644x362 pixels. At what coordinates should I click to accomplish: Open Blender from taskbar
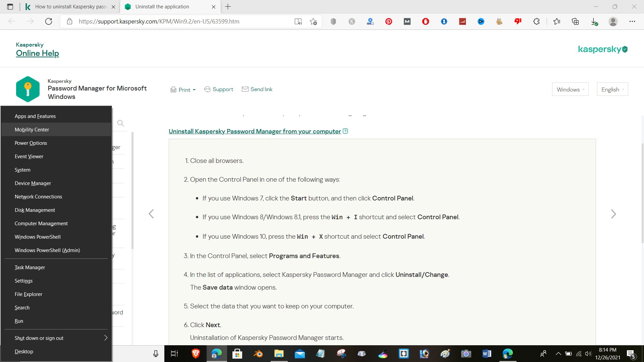click(258, 354)
